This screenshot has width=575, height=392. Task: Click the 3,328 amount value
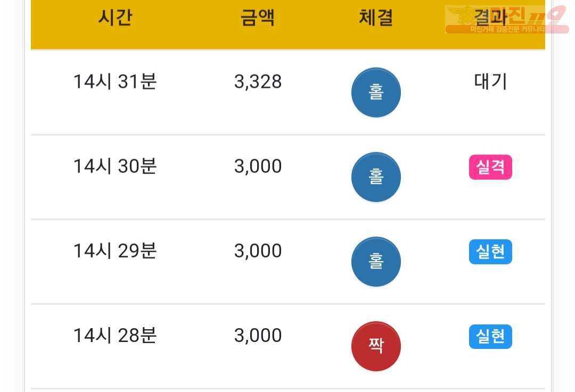pos(258,81)
